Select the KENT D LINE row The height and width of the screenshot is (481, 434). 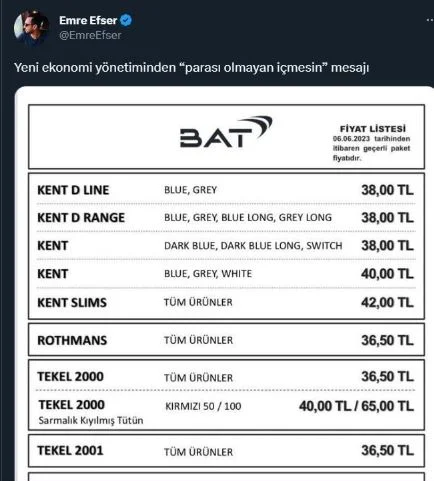tap(226, 190)
